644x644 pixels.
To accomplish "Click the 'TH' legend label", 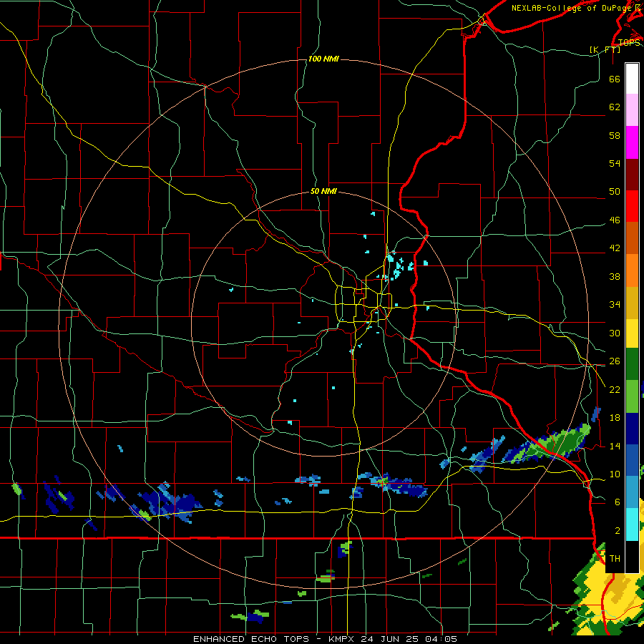I will coord(615,559).
